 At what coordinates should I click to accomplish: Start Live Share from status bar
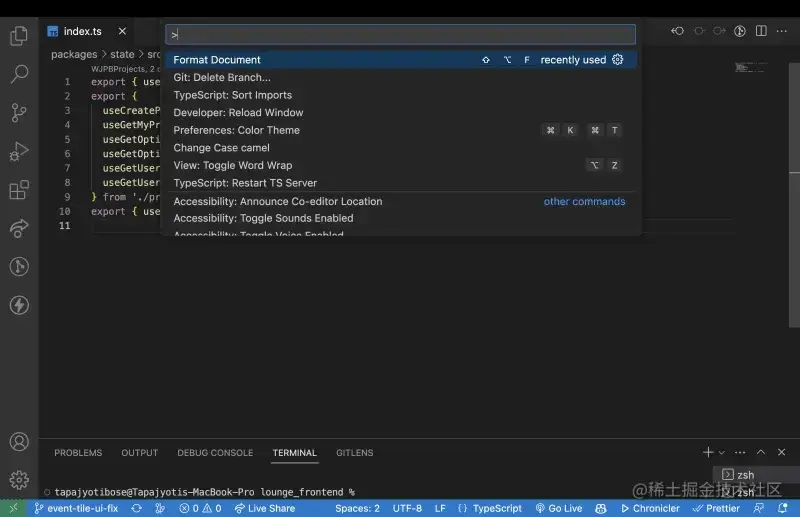coord(265,508)
